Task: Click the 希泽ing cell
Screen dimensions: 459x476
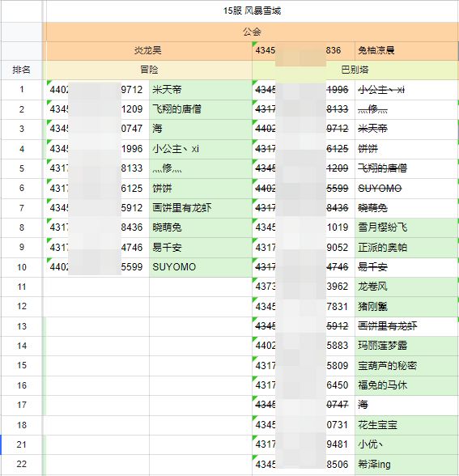Action: pos(406,464)
